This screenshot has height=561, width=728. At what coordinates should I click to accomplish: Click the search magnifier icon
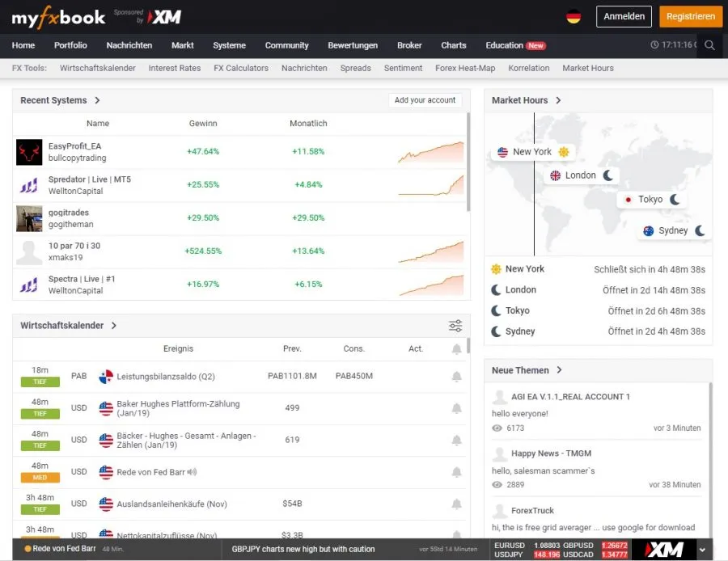click(x=709, y=45)
